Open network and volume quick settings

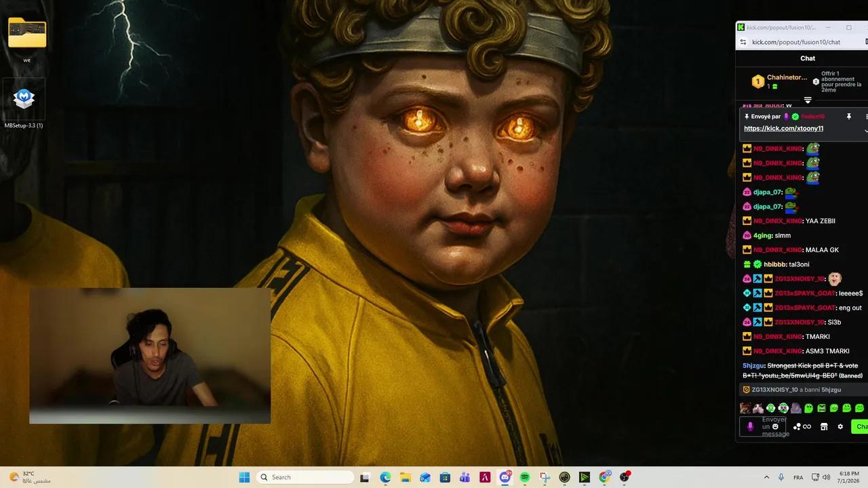point(821,477)
